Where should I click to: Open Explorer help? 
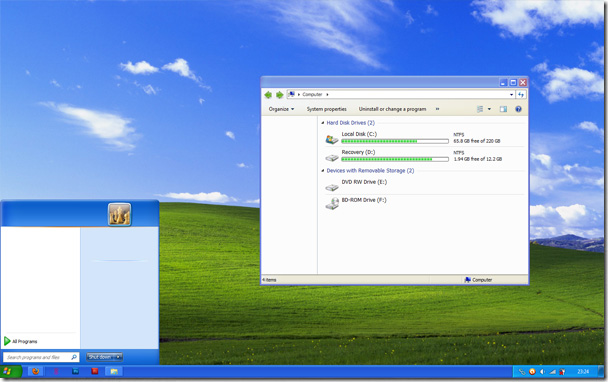(x=518, y=109)
